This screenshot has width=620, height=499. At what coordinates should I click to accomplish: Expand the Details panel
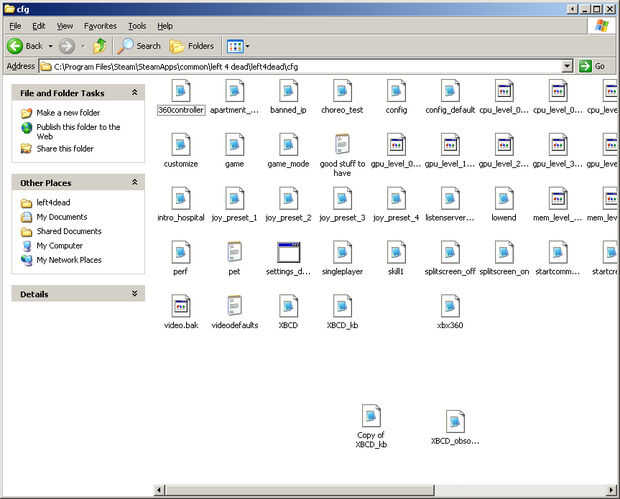[135, 294]
